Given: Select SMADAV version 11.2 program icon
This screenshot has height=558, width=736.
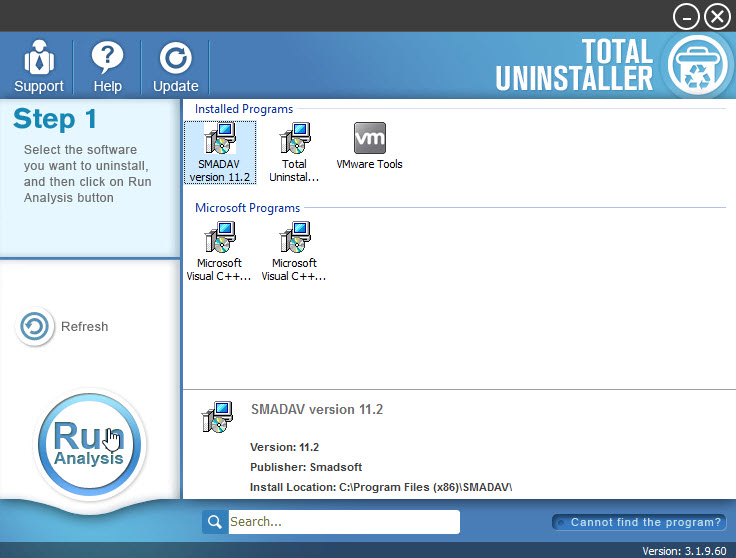Looking at the screenshot, I should tap(220, 153).
